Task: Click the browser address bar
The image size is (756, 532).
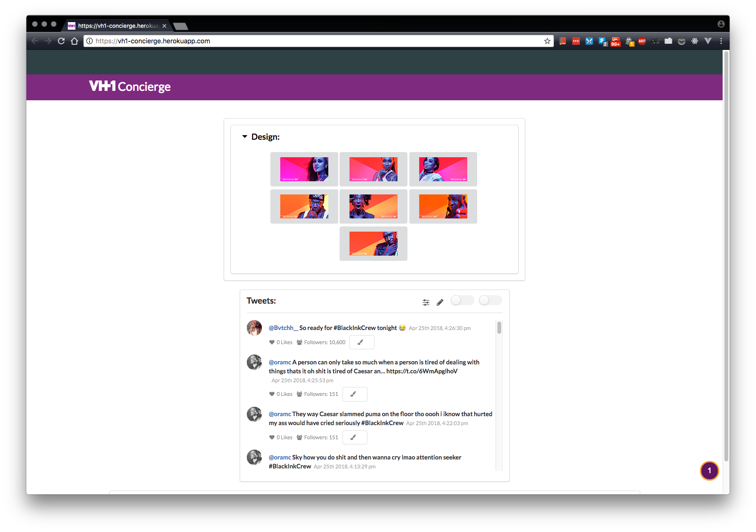Action: click(x=316, y=41)
